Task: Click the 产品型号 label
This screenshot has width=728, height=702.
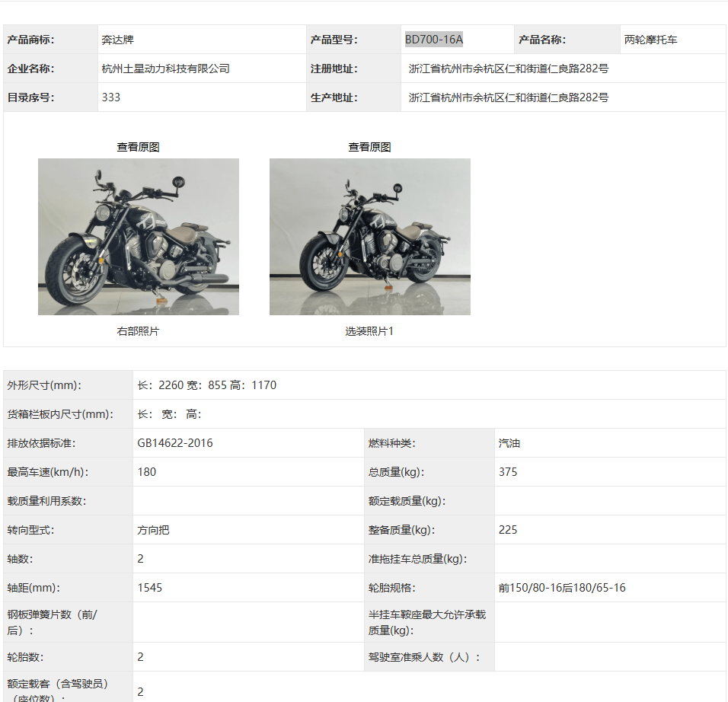Action: tap(334, 40)
